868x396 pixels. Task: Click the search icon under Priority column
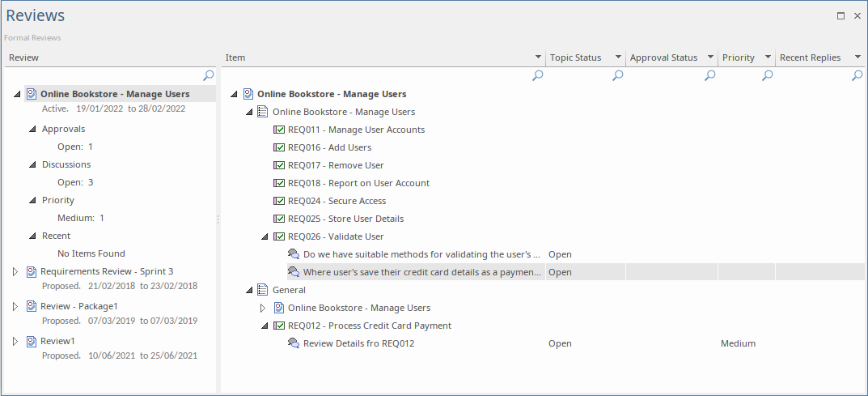768,75
